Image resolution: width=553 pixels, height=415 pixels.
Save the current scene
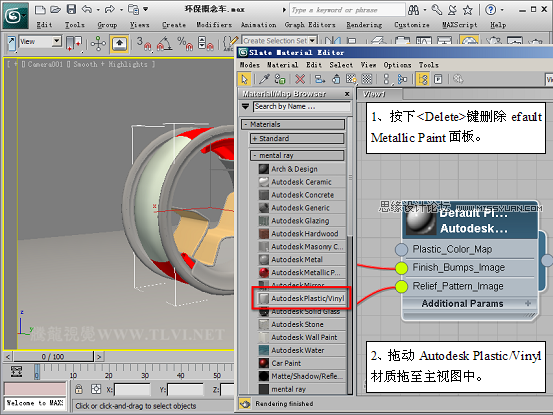click(x=72, y=10)
